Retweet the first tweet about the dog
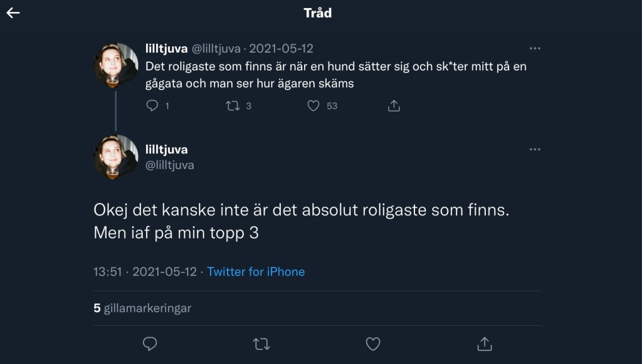This screenshot has width=642, height=364. (232, 106)
